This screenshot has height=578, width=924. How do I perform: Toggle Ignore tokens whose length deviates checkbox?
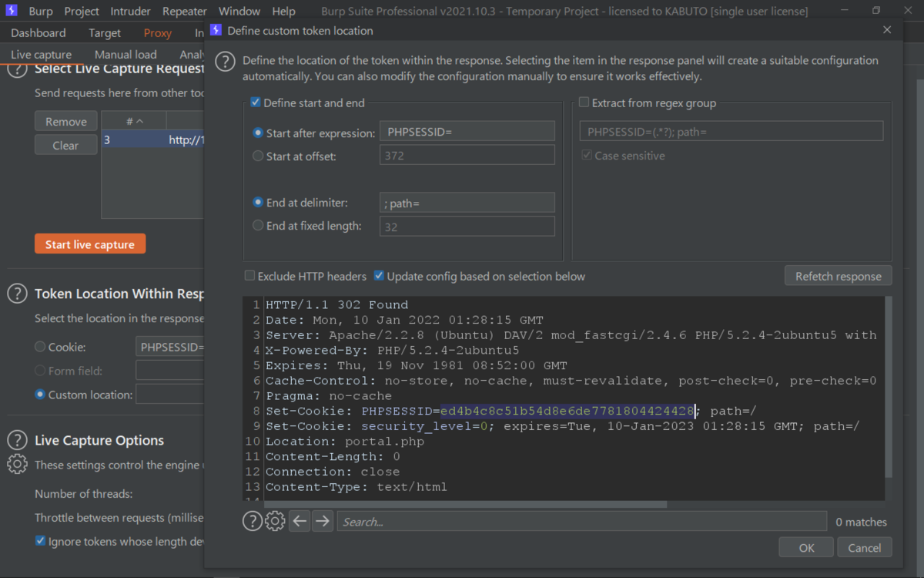click(x=40, y=541)
